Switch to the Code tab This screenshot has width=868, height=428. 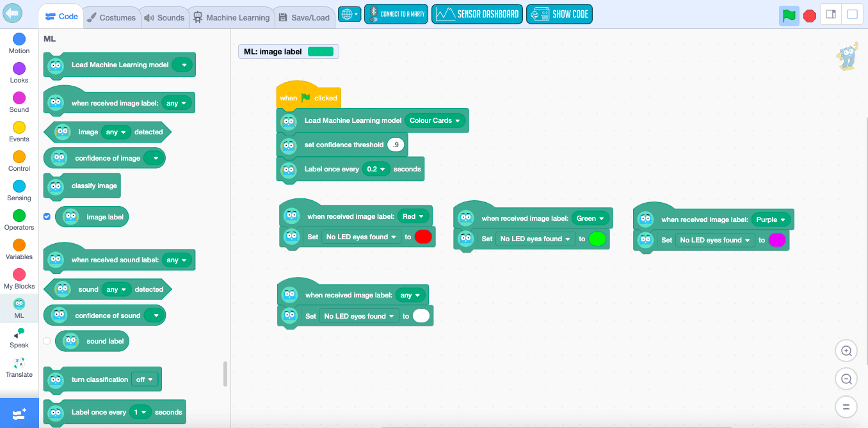(61, 17)
